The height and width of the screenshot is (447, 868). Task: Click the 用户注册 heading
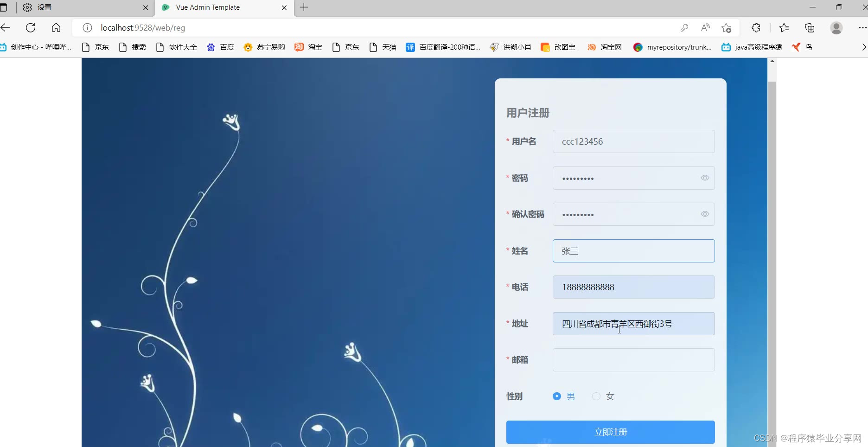click(528, 113)
